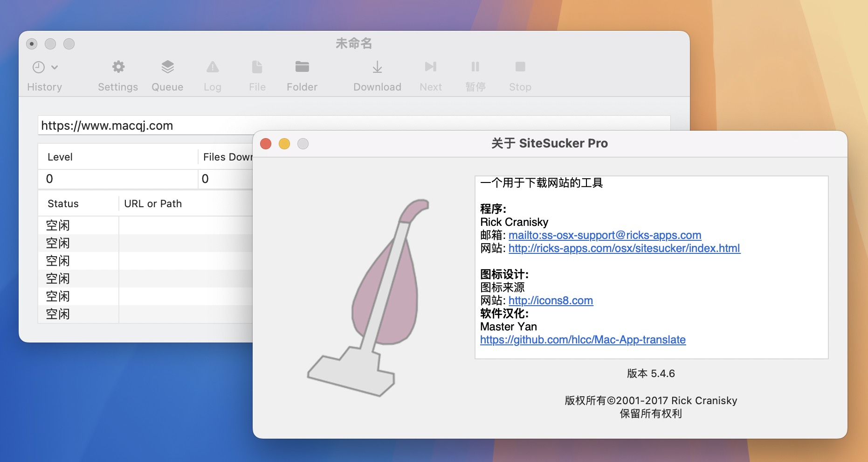
Task: Click the File toolbar icon
Action: (x=257, y=67)
